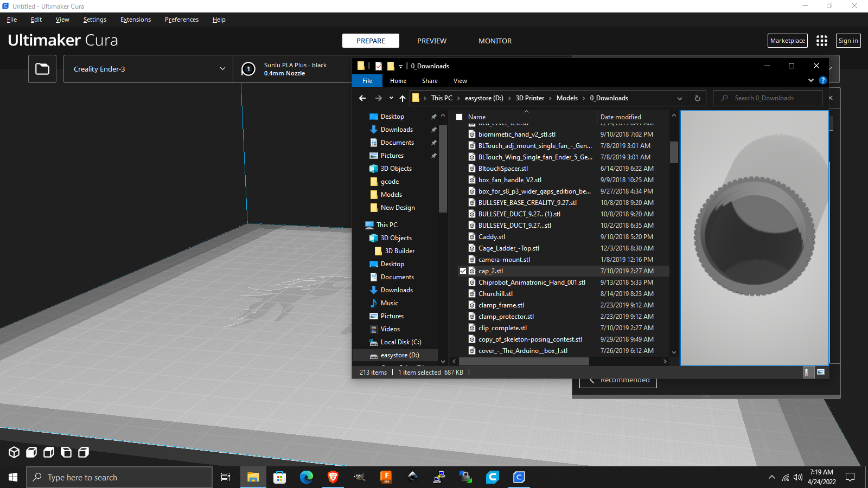
Task: Open Microsoft Store from taskbar
Action: click(279, 477)
